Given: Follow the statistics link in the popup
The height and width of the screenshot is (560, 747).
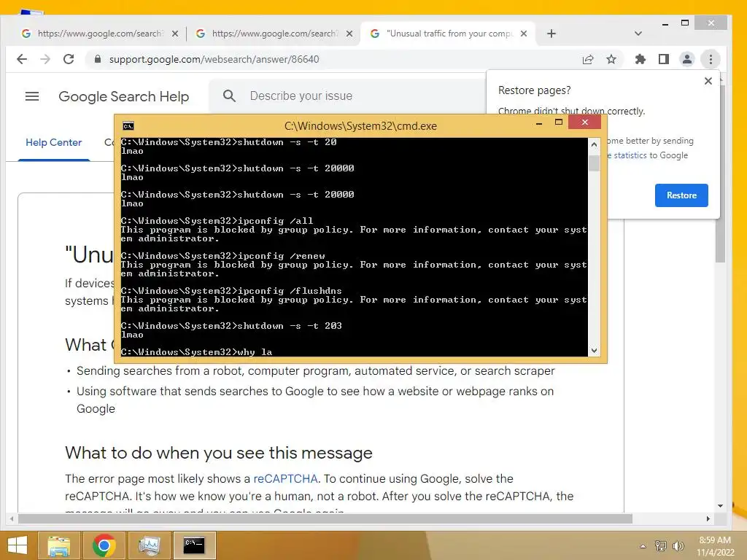Looking at the screenshot, I should (x=630, y=155).
